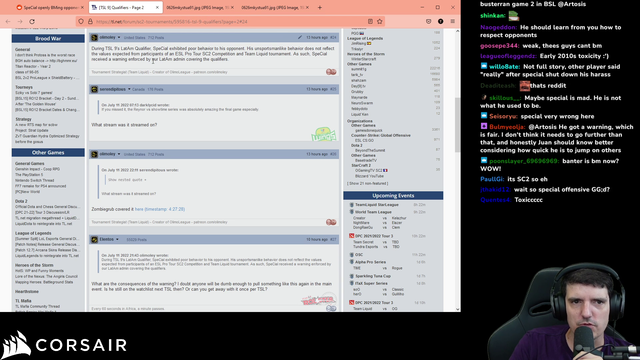Click the 'OSC' event entry
Image resolution: width=640 pixels, height=360 pixels.
point(359,255)
